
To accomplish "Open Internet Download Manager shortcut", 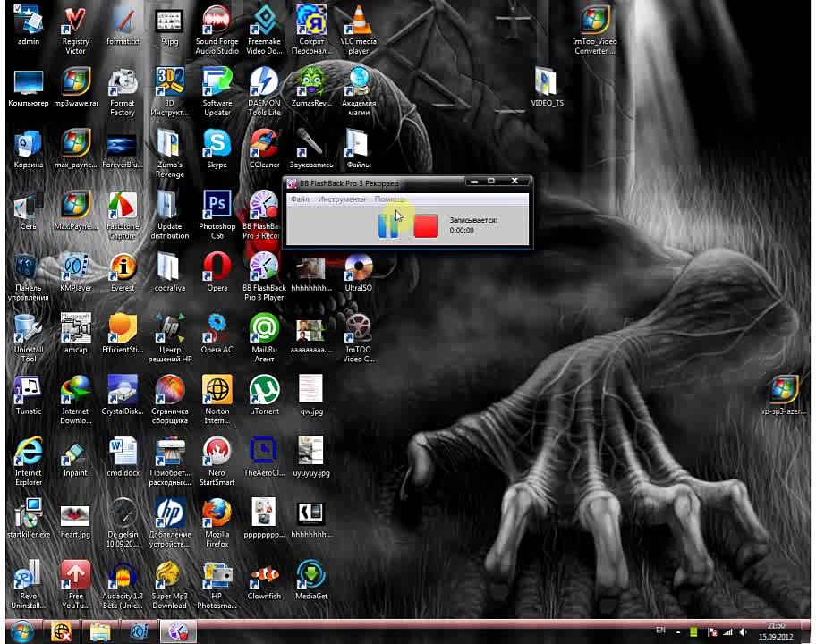I will [75, 400].
